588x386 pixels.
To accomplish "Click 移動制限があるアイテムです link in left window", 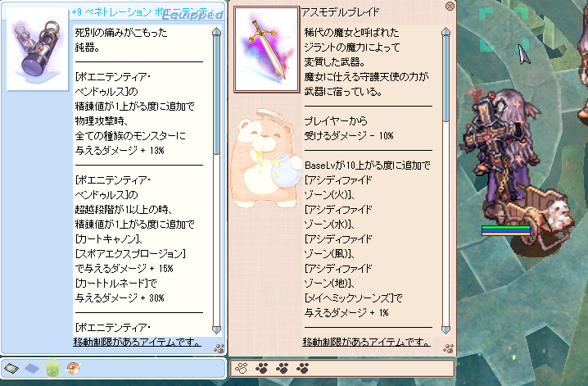I will [137, 342].
